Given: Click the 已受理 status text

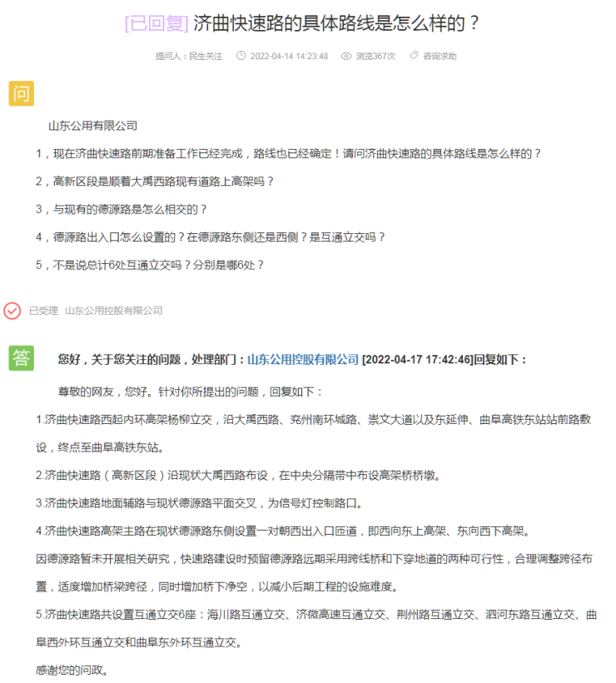Looking at the screenshot, I should (43, 311).
